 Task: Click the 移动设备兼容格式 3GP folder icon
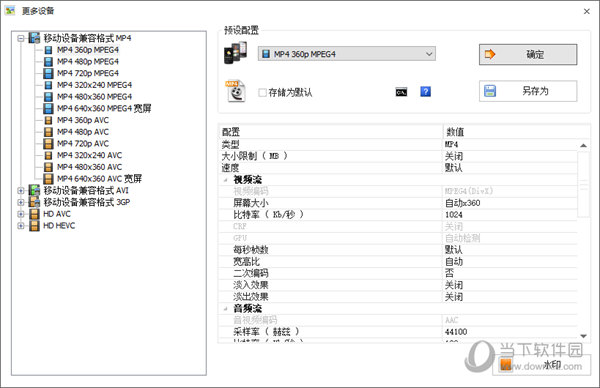(x=34, y=202)
